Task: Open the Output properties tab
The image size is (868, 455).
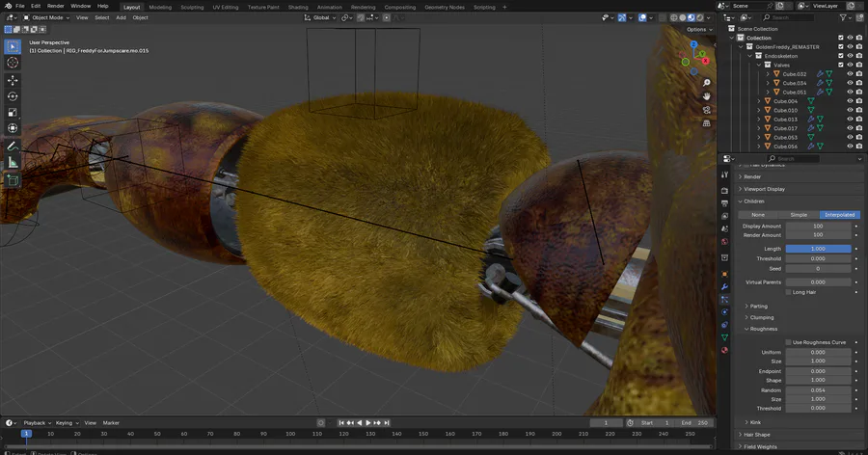Action: [x=724, y=203]
